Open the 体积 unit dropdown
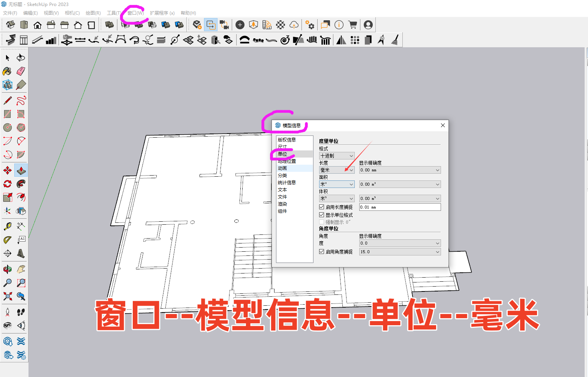The image size is (588, 377). tap(337, 198)
